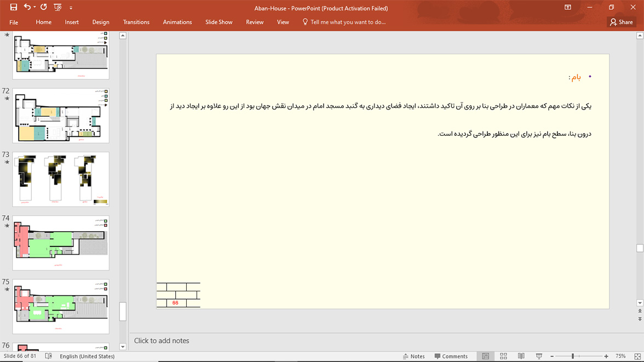Switch to Normal view
644x362 pixels.
[485, 356]
